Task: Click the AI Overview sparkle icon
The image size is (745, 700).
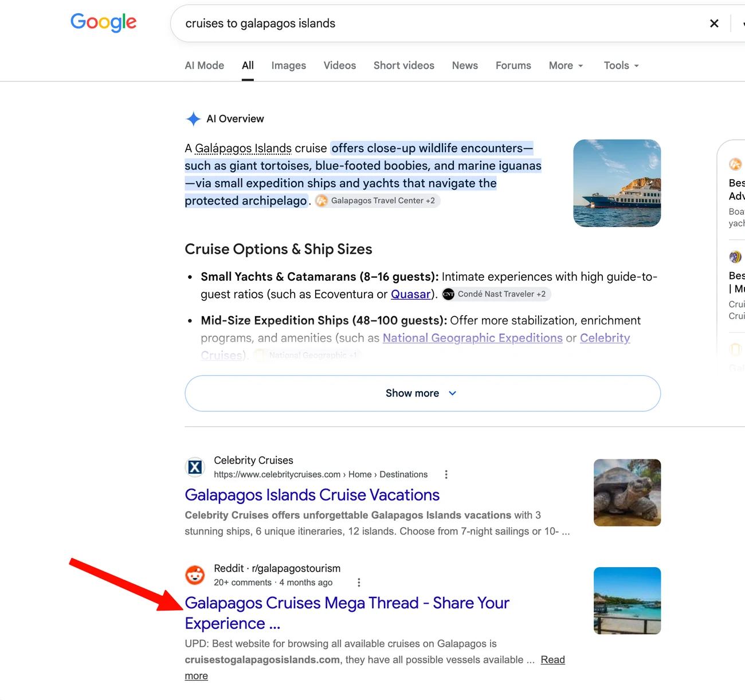Action: point(194,119)
